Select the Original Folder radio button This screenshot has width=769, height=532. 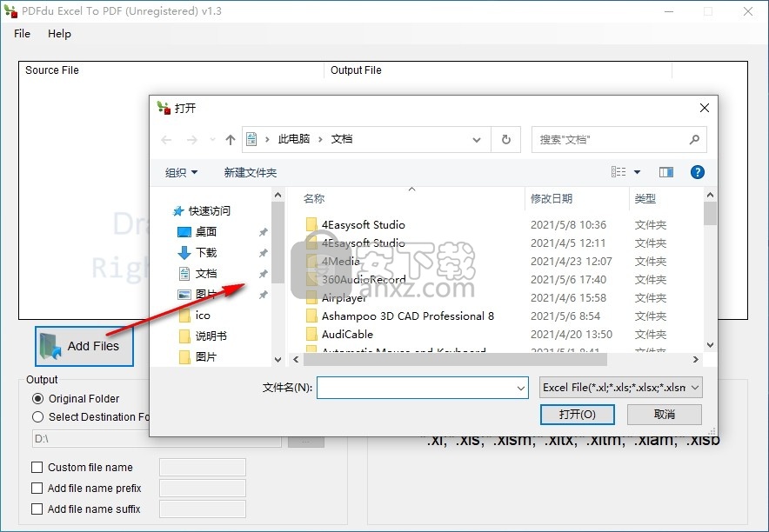tap(37, 398)
